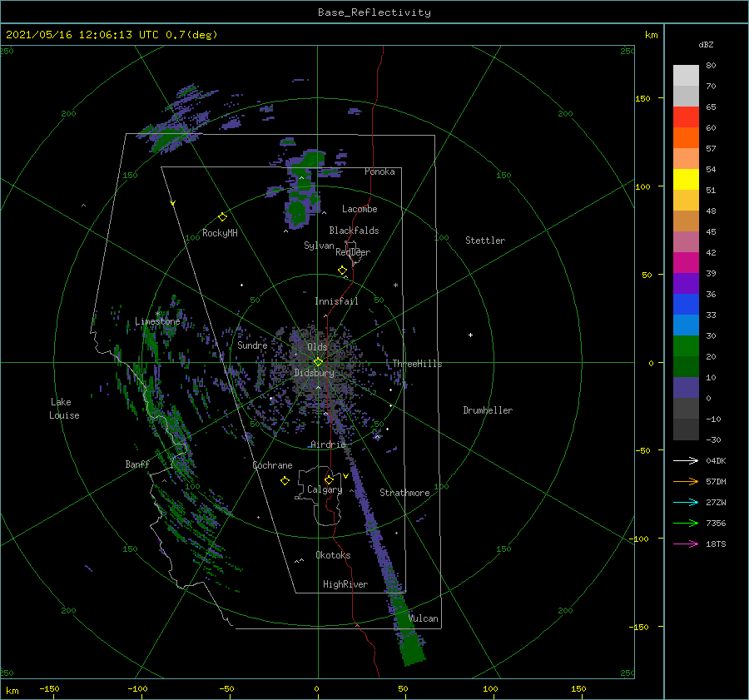Click the Sundre label
This screenshot has width=749, height=700.
[252, 345]
